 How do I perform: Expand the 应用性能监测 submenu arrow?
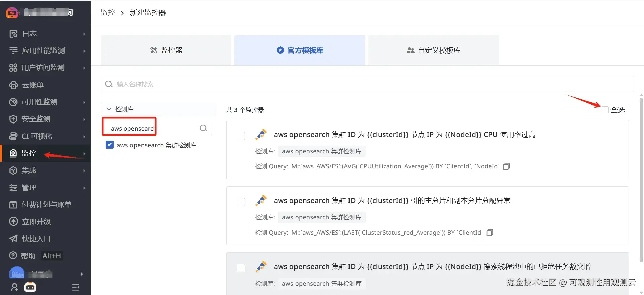84,51
